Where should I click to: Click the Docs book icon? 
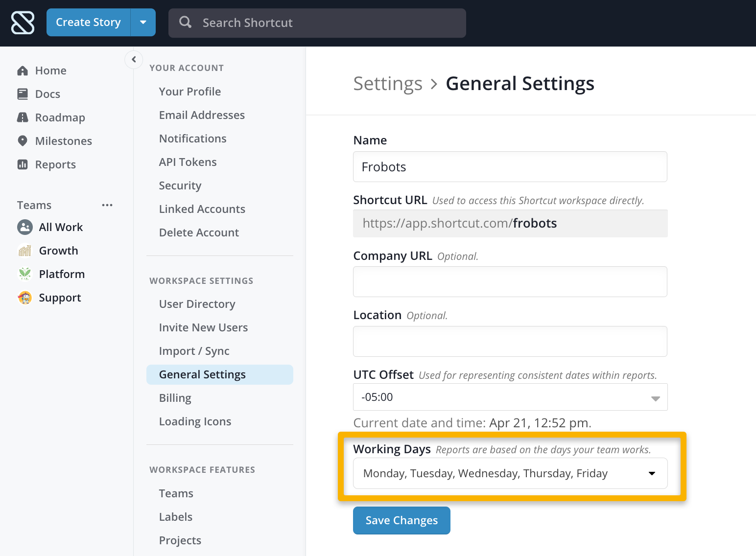(23, 94)
